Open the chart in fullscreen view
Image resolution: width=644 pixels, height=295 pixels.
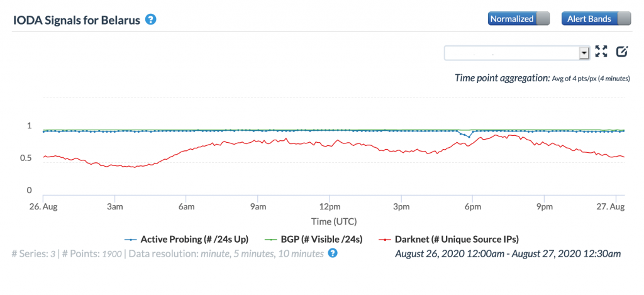click(x=601, y=52)
